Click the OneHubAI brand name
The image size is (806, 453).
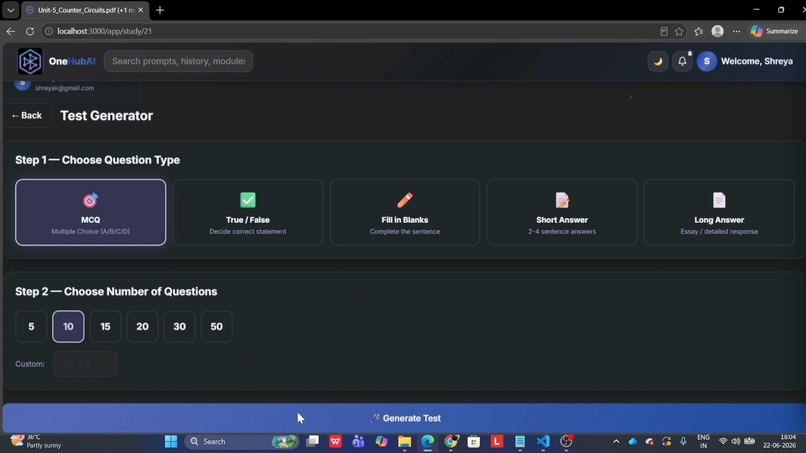pyautogui.click(x=72, y=61)
